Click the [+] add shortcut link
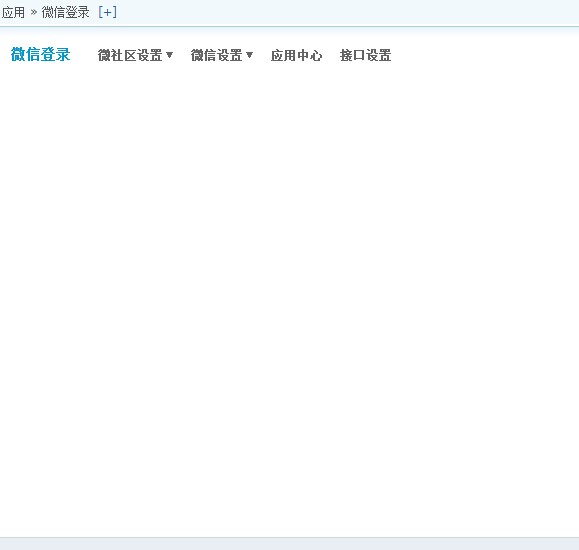579x550 pixels. pyautogui.click(x=107, y=13)
